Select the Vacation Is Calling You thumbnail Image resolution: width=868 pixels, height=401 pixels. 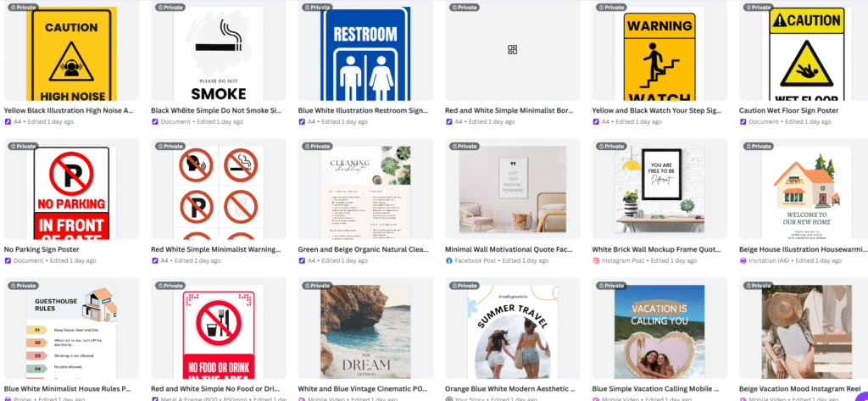coord(659,331)
